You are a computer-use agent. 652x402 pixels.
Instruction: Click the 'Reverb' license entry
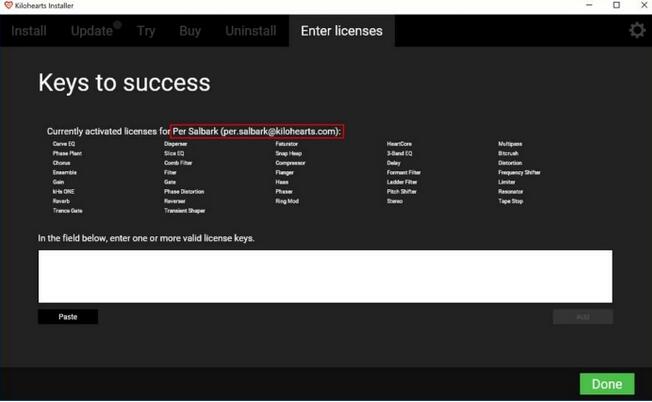click(62, 201)
